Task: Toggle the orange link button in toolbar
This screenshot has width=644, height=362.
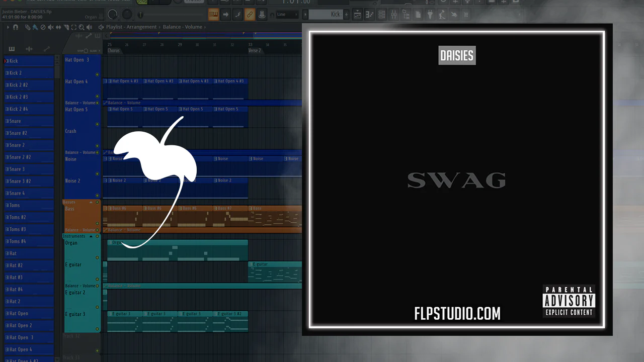Action: tap(250, 15)
